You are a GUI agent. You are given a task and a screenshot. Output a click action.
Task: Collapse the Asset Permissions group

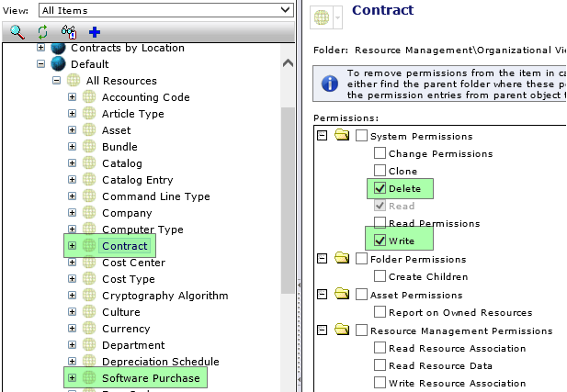[x=322, y=295]
